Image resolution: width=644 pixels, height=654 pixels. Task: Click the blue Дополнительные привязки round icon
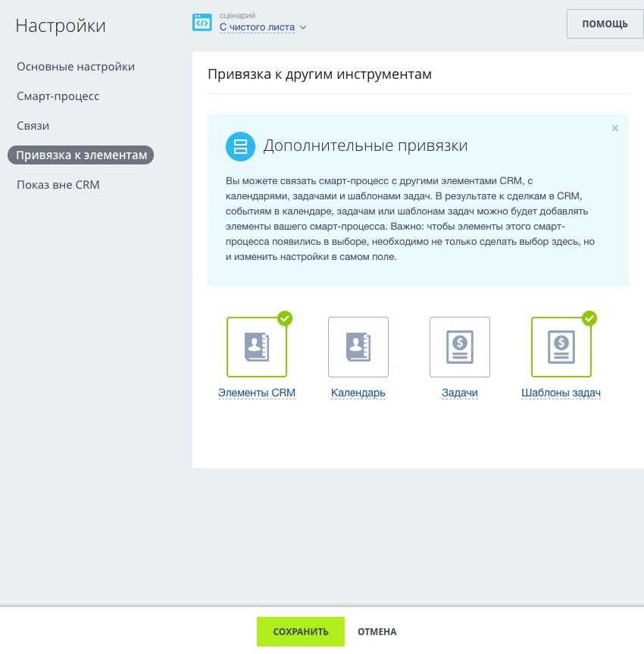coord(240,146)
